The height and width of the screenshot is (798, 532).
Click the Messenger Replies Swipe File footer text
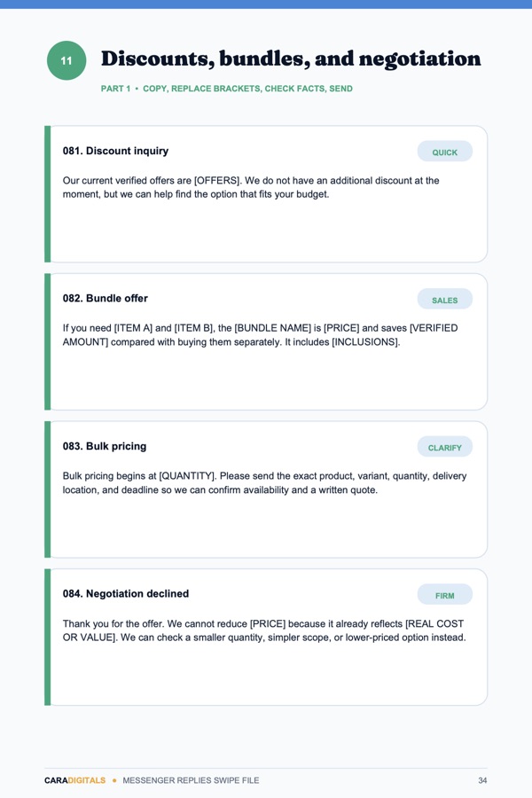pos(191,780)
